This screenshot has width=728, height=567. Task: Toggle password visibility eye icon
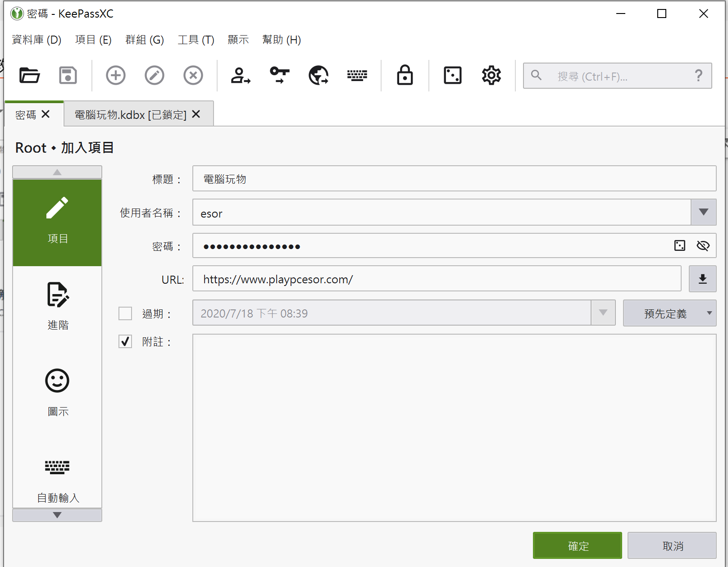[703, 245]
